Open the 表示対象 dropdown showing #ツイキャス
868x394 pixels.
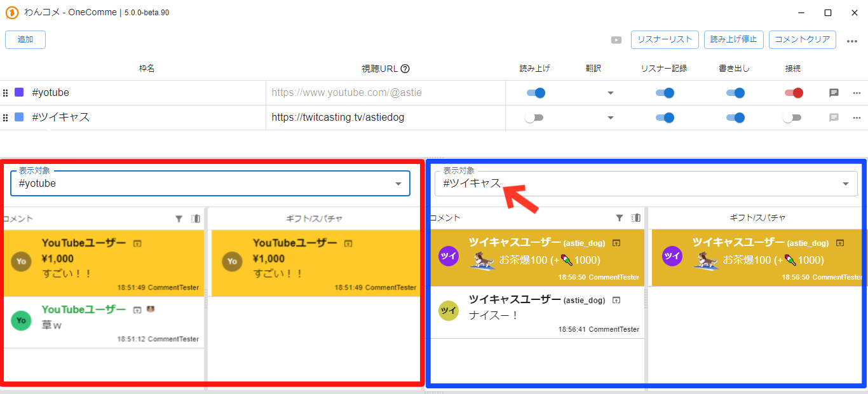(646, 184)
